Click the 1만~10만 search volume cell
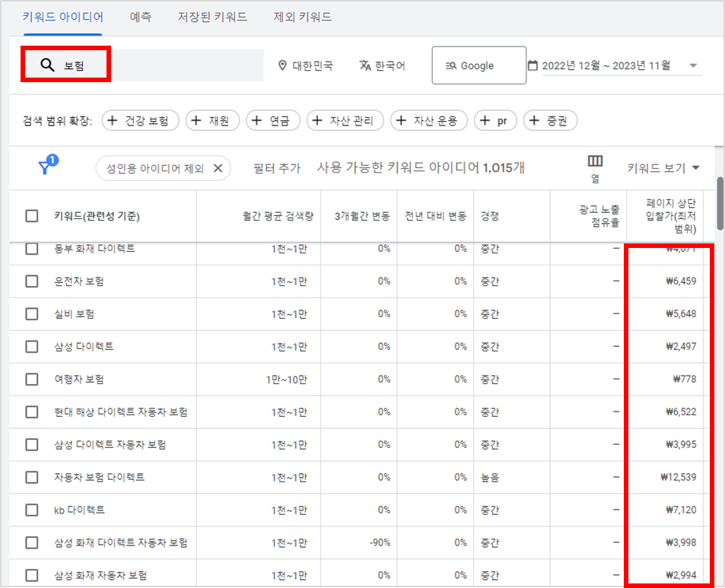This screenshot has width=725, height=588. pyautogui.click(x=286, y=380)
